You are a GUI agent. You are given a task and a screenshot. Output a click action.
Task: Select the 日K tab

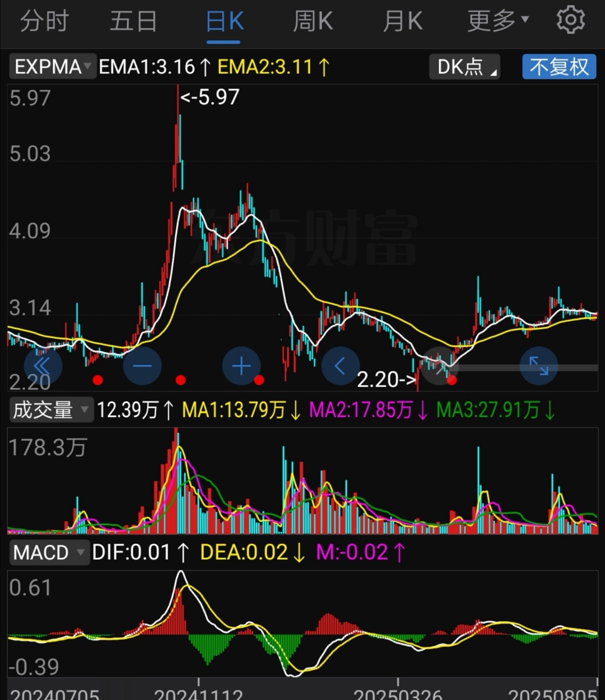(x=225, y=22)
